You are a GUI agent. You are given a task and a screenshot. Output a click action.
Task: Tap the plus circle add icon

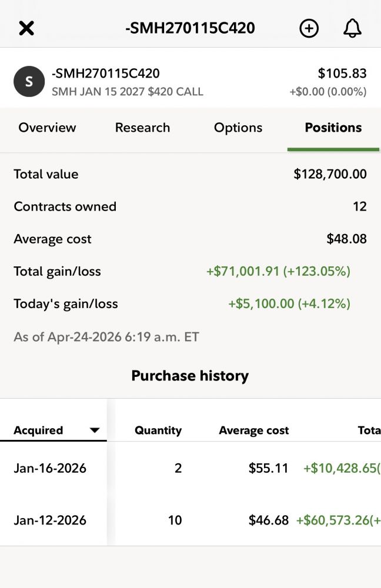pyautogui.click(x=309, y=28)
